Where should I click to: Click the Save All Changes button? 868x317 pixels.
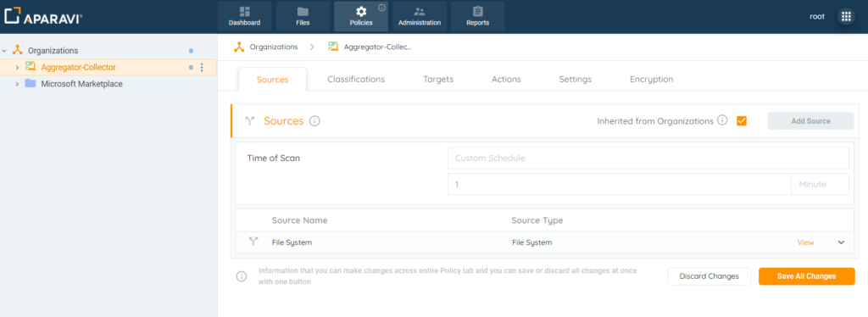pos(807,276)
